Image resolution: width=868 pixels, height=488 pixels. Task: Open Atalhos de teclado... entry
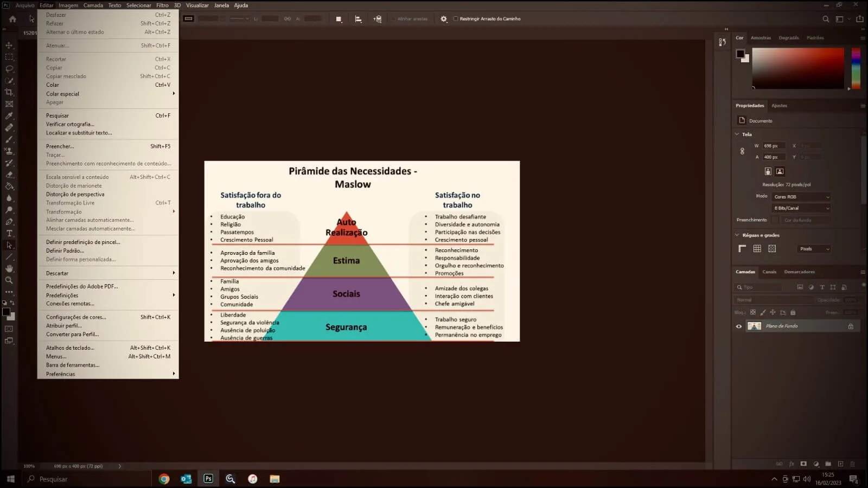coord(70,348)
